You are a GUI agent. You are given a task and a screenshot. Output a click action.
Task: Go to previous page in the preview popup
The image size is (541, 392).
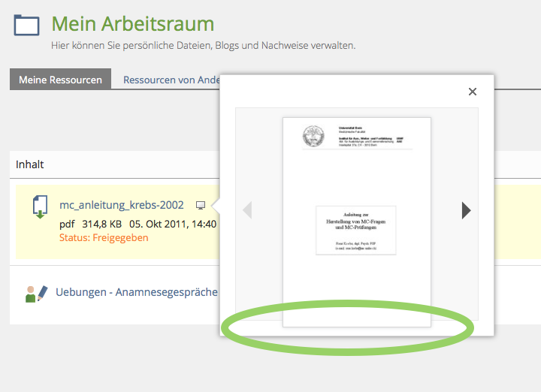tap(247, 210)
